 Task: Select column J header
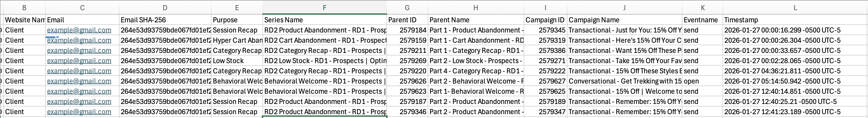[624, 7]
